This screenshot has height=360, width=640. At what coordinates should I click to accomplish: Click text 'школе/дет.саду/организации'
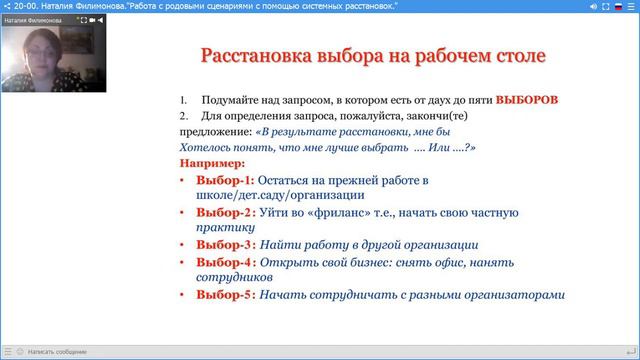coord(280,195)
